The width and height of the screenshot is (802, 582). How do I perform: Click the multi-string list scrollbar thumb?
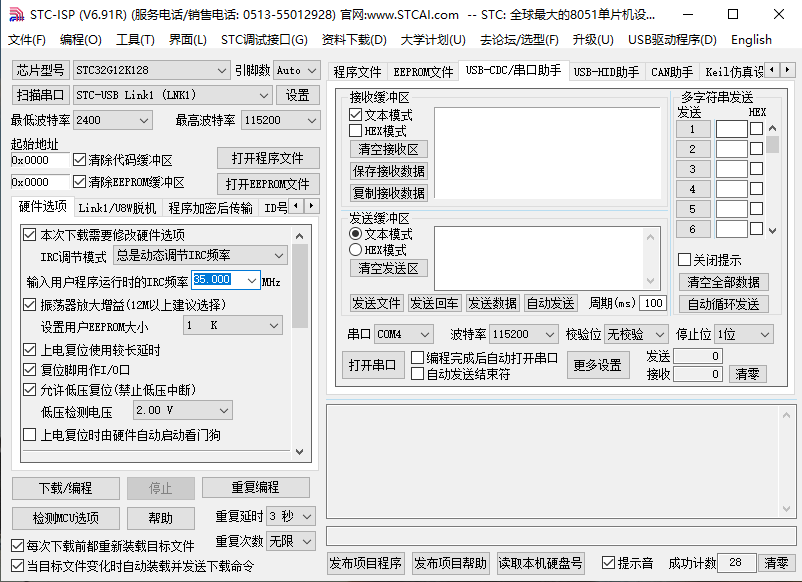click(x=772, y=145)
